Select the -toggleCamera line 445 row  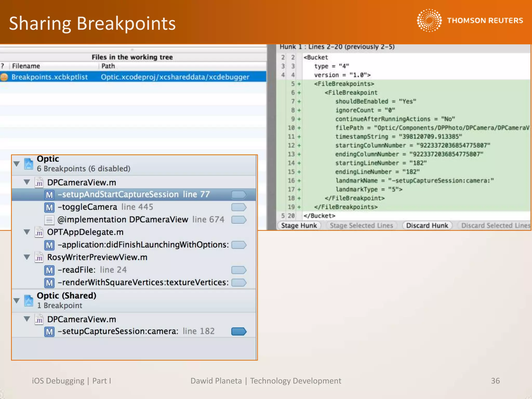pos(134,207)
